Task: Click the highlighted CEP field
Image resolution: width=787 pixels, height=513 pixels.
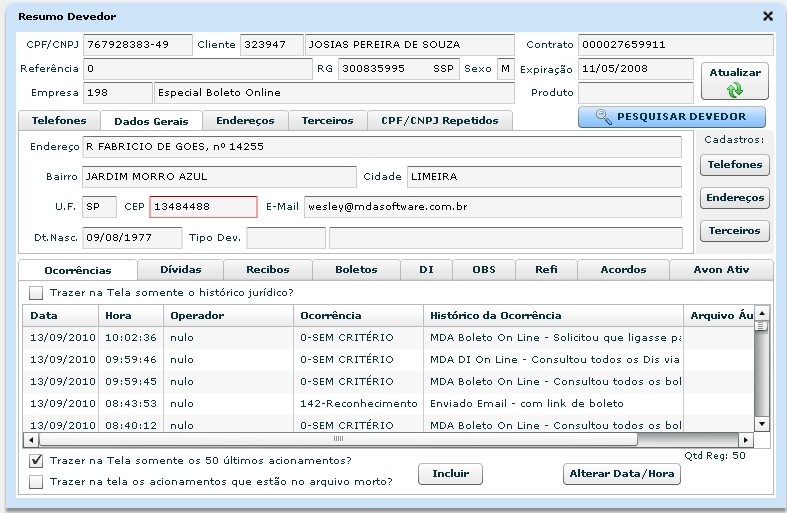Action: tap(203, 207)
